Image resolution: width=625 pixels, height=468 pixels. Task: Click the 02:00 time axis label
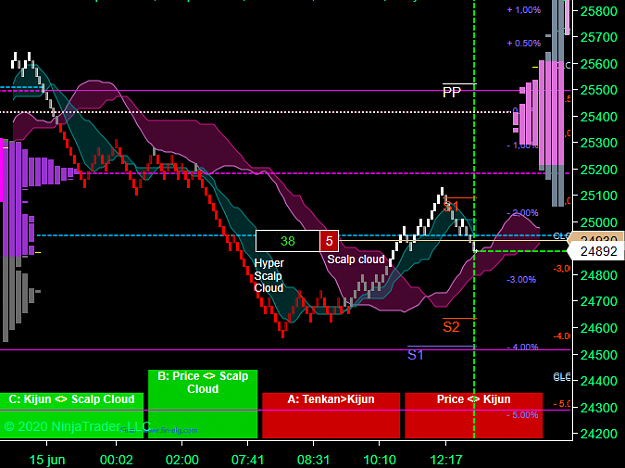coord(182,460)
